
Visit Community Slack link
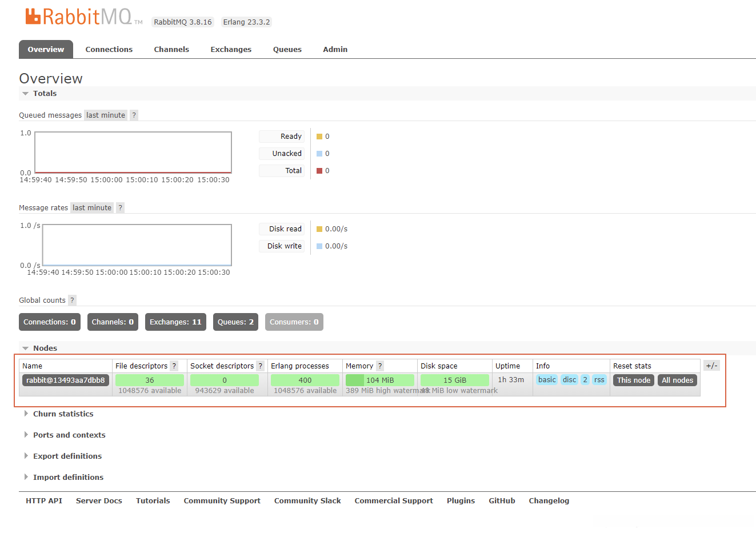[307, 501]
